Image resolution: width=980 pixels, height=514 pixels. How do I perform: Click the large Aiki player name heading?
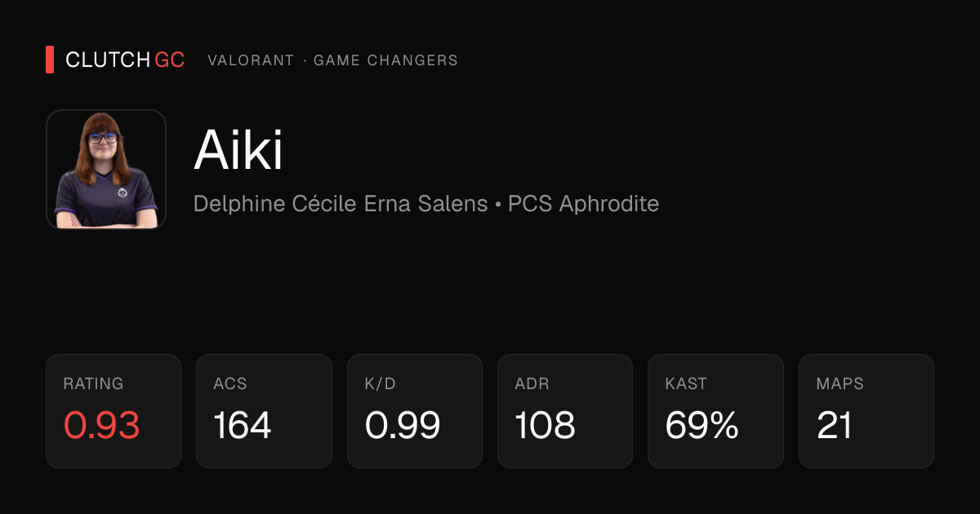238,150
